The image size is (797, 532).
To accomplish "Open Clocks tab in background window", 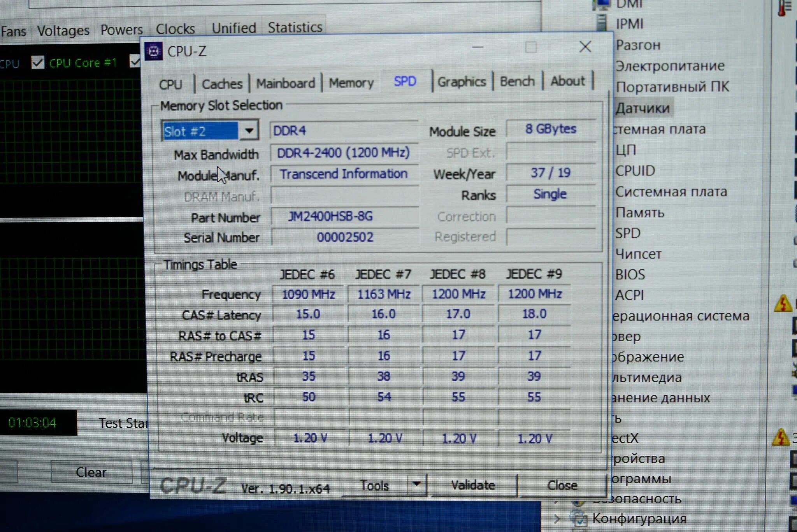I will click(x=175, y=29).
